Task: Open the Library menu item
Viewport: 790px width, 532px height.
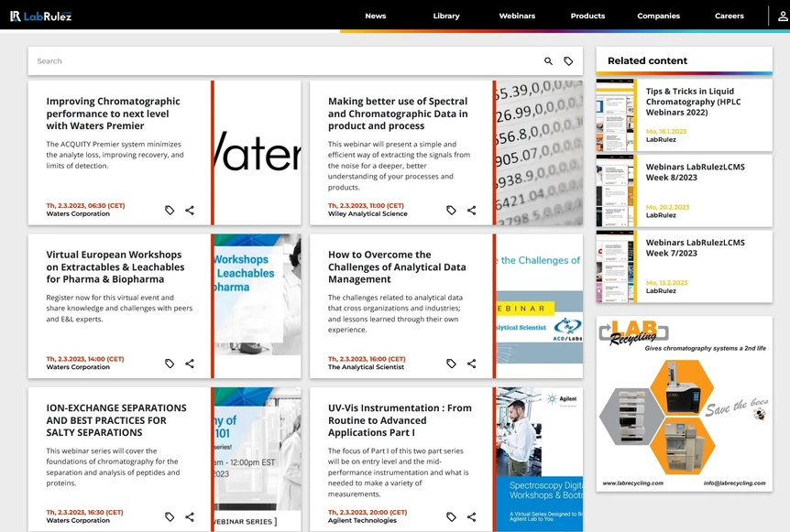Action: tap(446, 16)
